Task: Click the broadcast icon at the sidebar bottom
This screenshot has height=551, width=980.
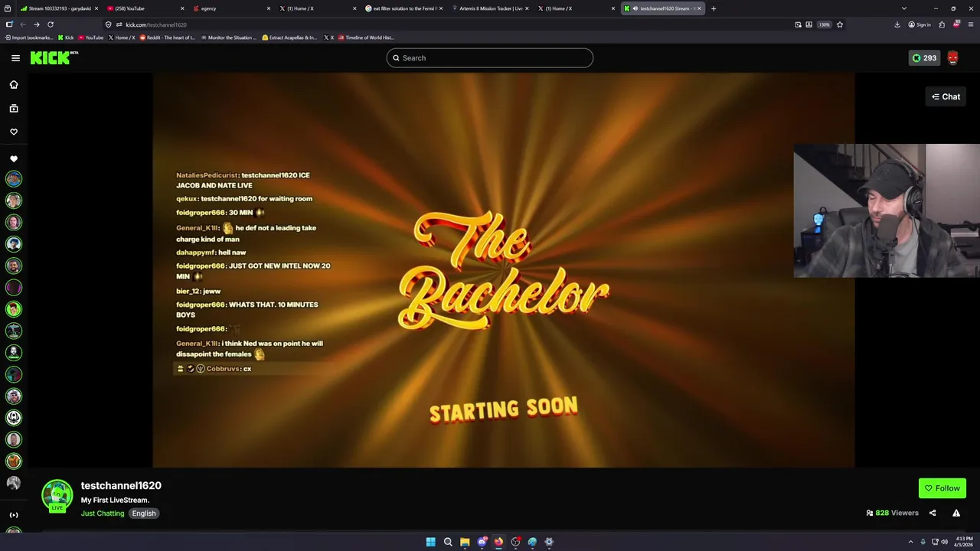Action: pos(14,515)
